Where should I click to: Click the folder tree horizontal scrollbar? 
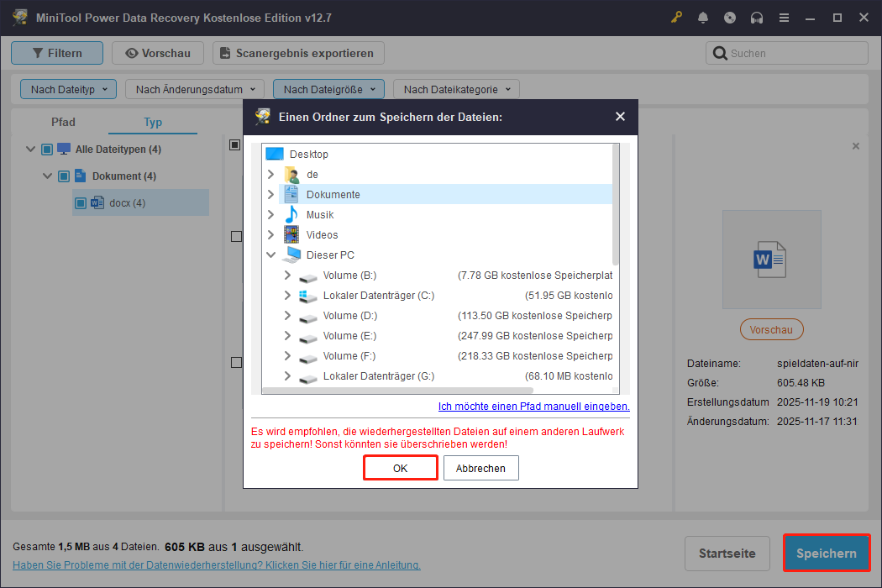click(397, 390)
